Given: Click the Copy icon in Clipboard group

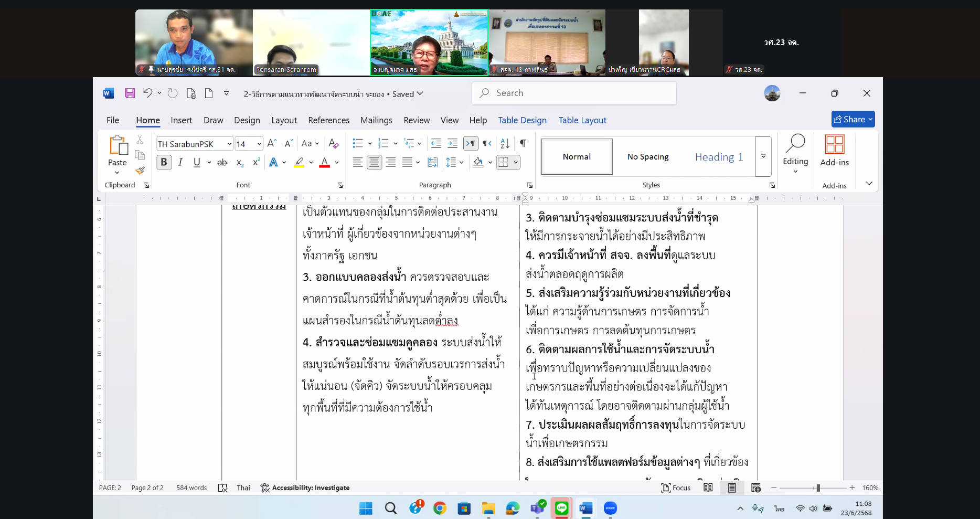Looking at the screenshot, I should 140,155.
